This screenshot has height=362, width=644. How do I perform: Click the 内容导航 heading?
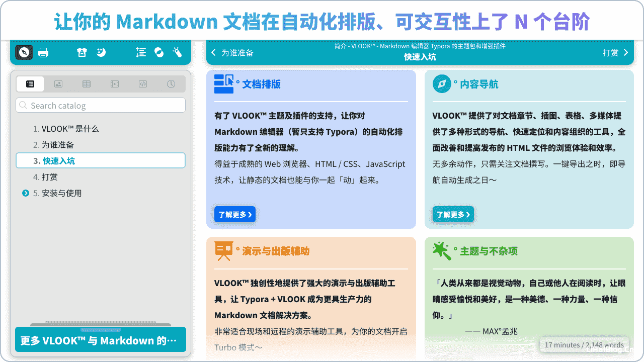pyautogui.click(x=479, y=84)
